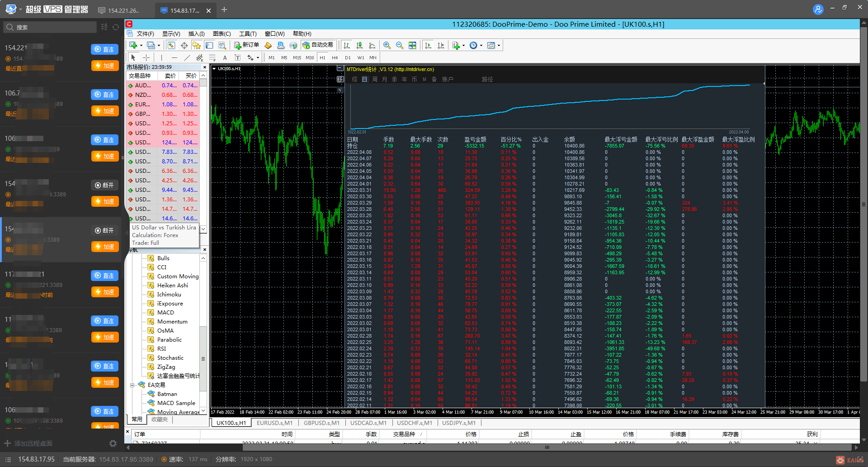868x467 pixels.
Task: Open the new chart dropdown arrow
Action: click(x=141, y=45)
